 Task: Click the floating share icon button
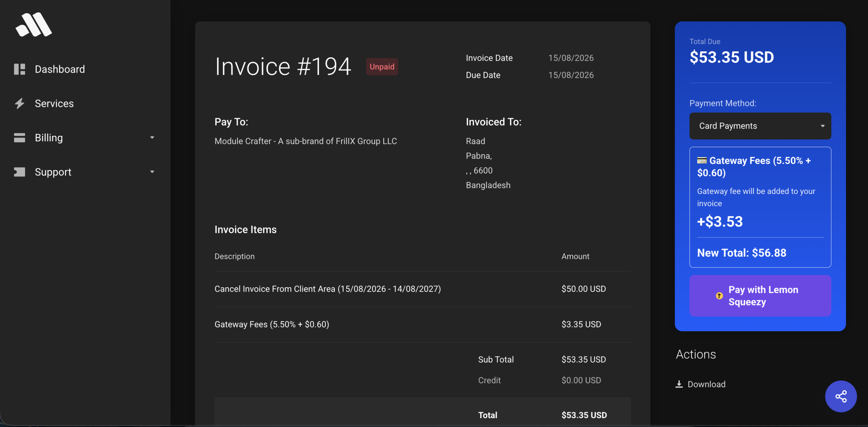841,396
